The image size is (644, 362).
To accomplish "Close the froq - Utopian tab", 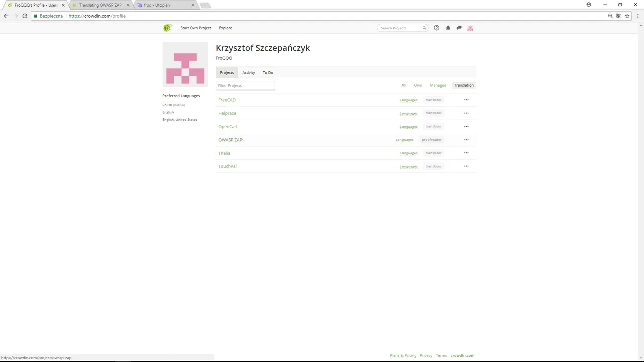I will 193,5.
